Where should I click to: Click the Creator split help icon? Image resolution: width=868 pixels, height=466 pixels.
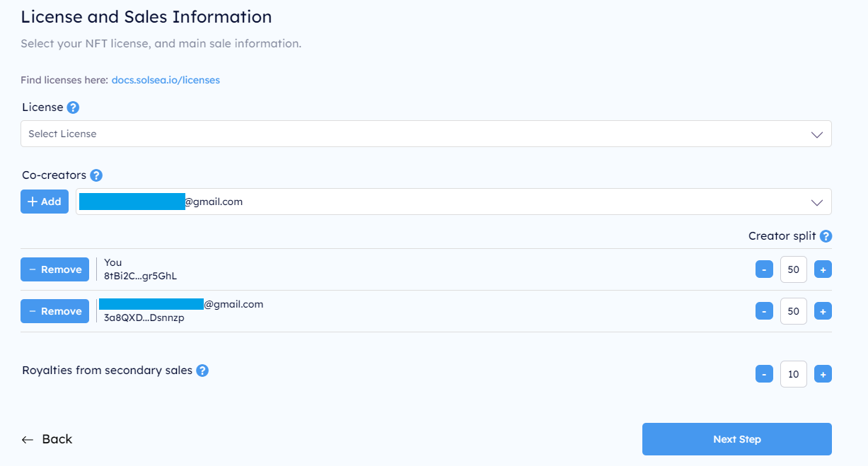point(826,236)
